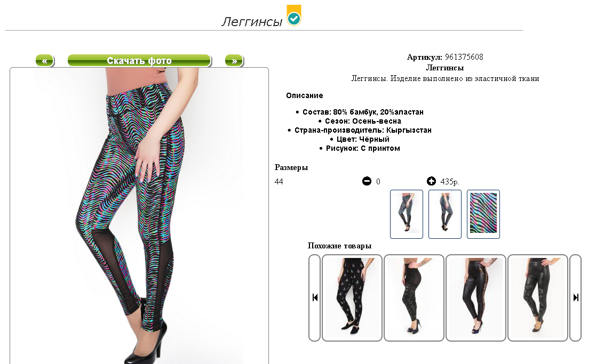This screenshot has width=604, height=364.
Task: Download photo with Скачать фото button
Action: pyautogui.click(x=139, y=60)
